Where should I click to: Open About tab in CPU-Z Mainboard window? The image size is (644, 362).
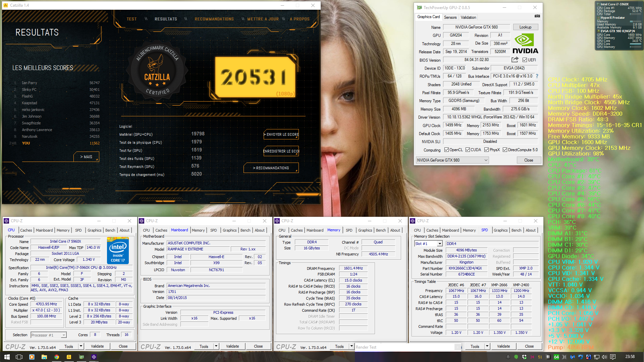point(260,230)
